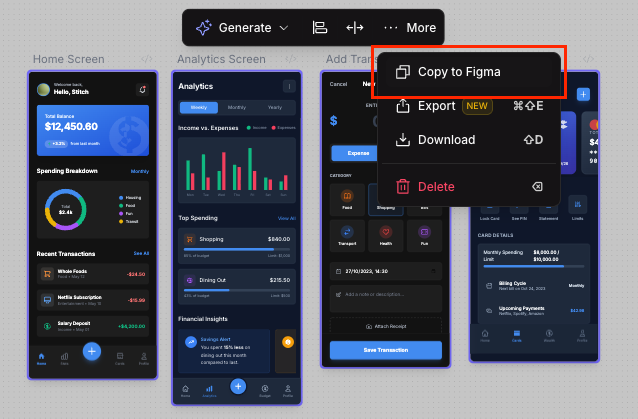Click See All in Recent Transactions
This screenshot has height=419, width=638.
click(141, 253)
